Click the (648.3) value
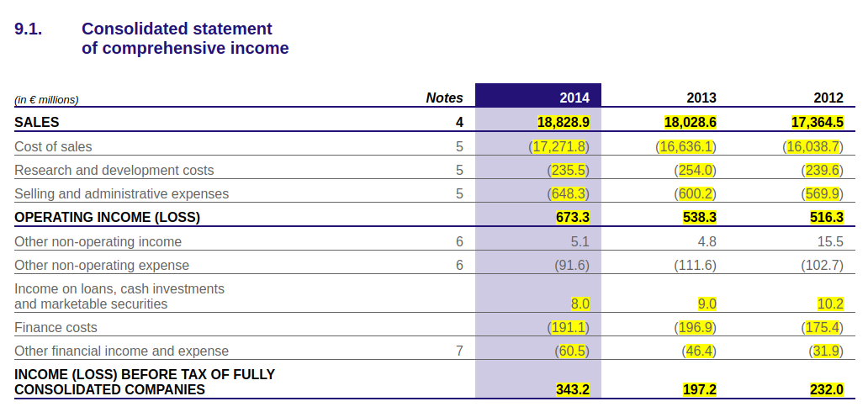The width and height of the screenshot is (868, 412). click(568, 194)
